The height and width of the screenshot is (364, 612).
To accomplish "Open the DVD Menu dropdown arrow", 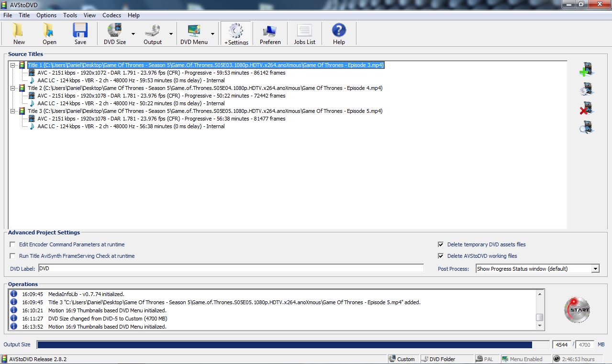I will (212, 34).
